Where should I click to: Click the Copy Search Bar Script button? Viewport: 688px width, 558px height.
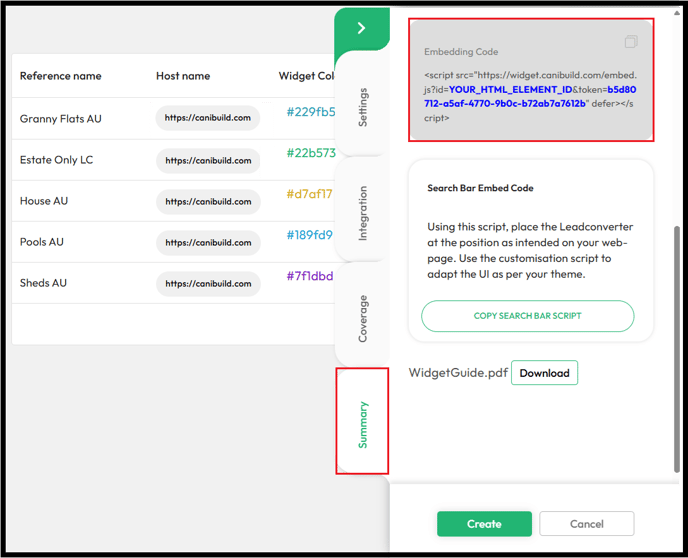(x=527, y=316)
